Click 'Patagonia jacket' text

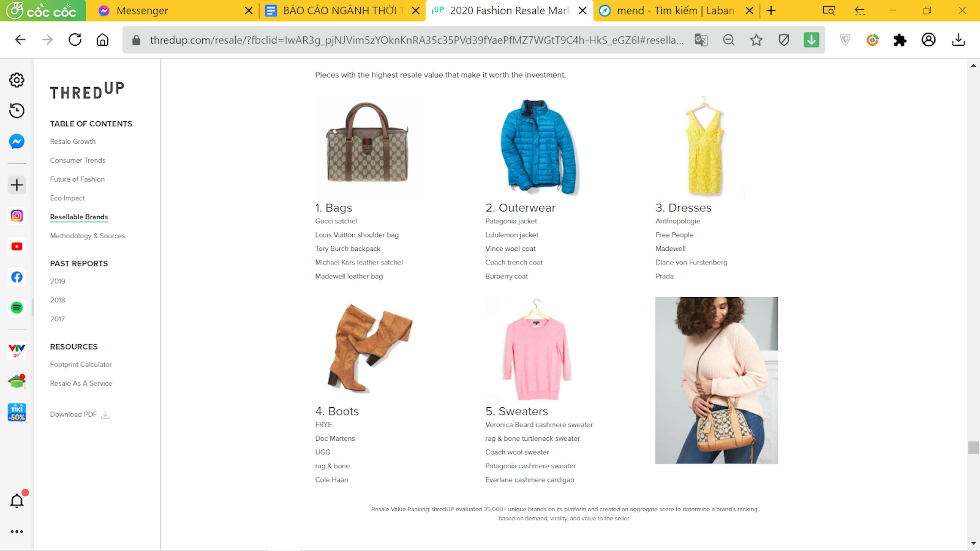511,221
